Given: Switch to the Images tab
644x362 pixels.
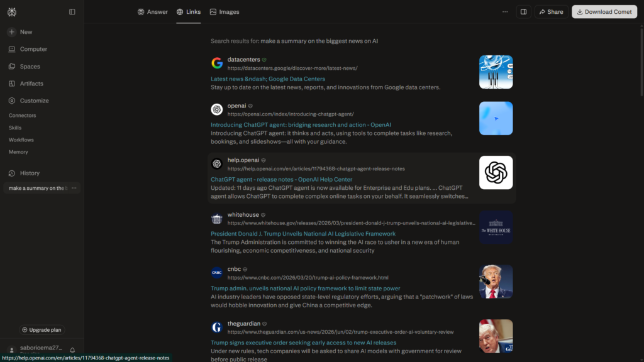Looking at the screenshot, I should tap(225, 12).
